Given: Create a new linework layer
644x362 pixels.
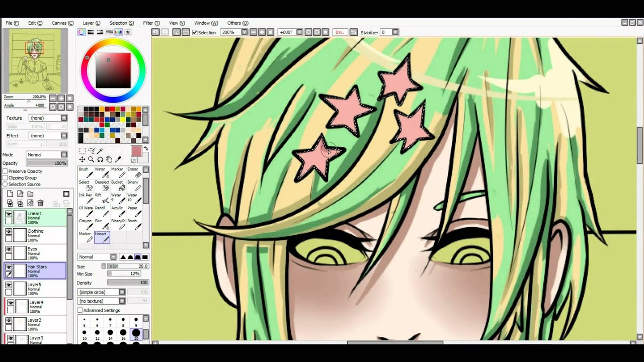Looking at the screenshot, I should coord(20,194).
